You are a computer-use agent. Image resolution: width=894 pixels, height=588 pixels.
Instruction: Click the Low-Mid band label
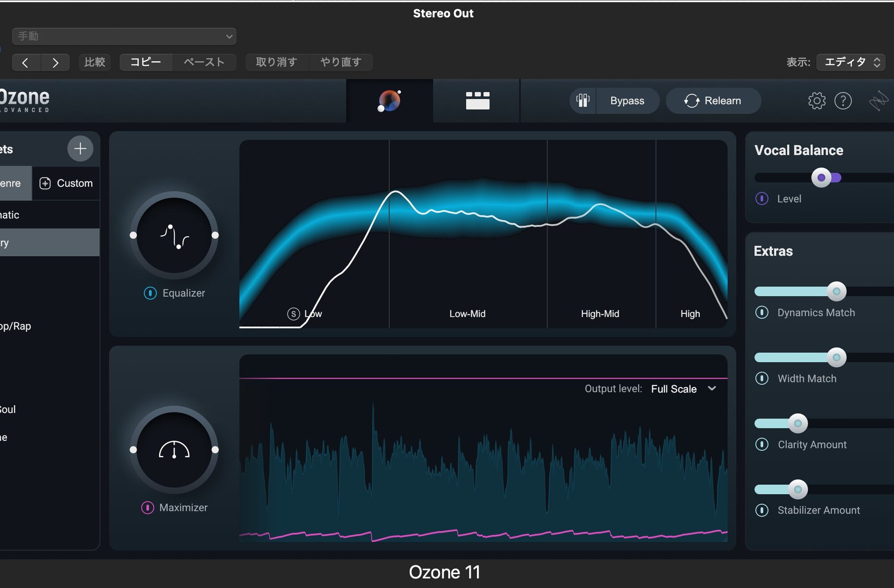[468, 314]
